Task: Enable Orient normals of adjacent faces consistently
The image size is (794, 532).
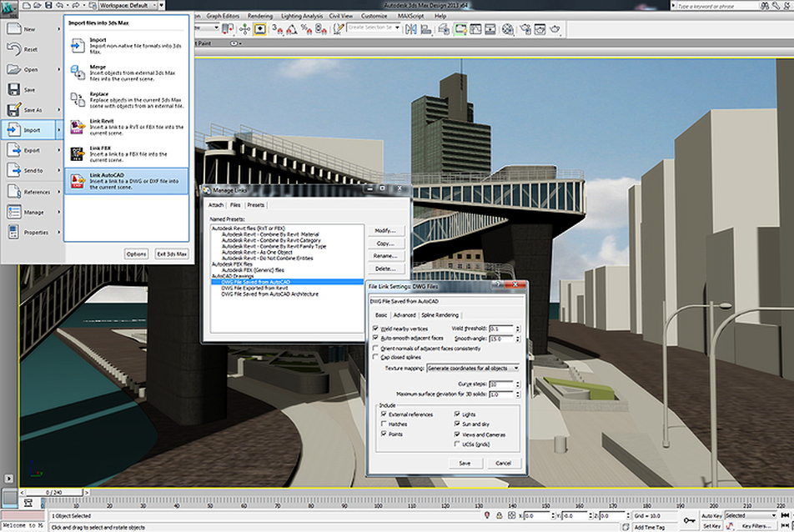Action: pos(375,349)
